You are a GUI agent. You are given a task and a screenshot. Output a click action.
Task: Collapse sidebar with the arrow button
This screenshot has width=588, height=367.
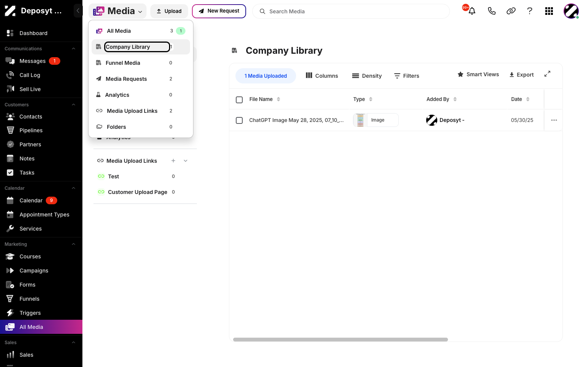(78, 11)
